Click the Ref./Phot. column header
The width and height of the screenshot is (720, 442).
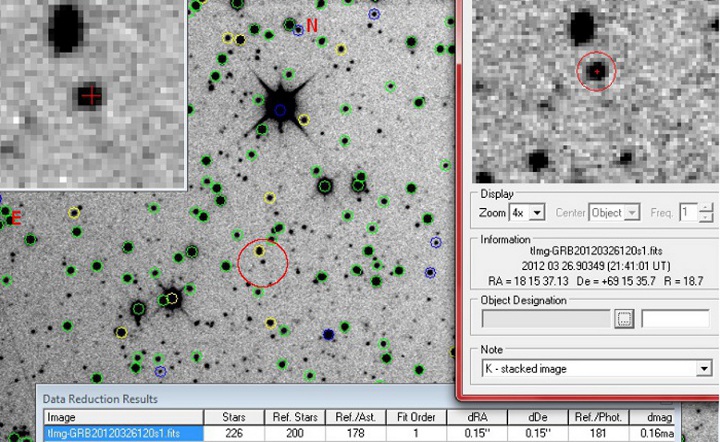click(598, 417)
